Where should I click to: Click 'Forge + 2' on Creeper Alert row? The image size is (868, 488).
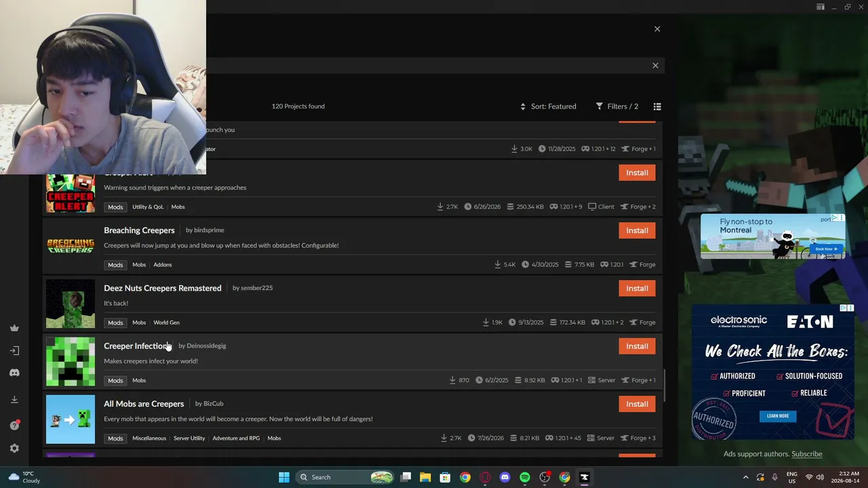point(637,207)
